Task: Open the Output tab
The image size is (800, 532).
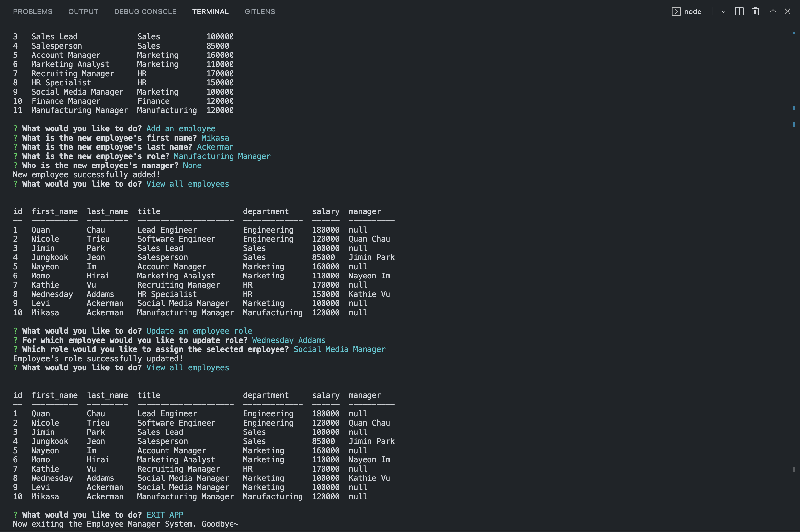Action: tap(83, 11)
